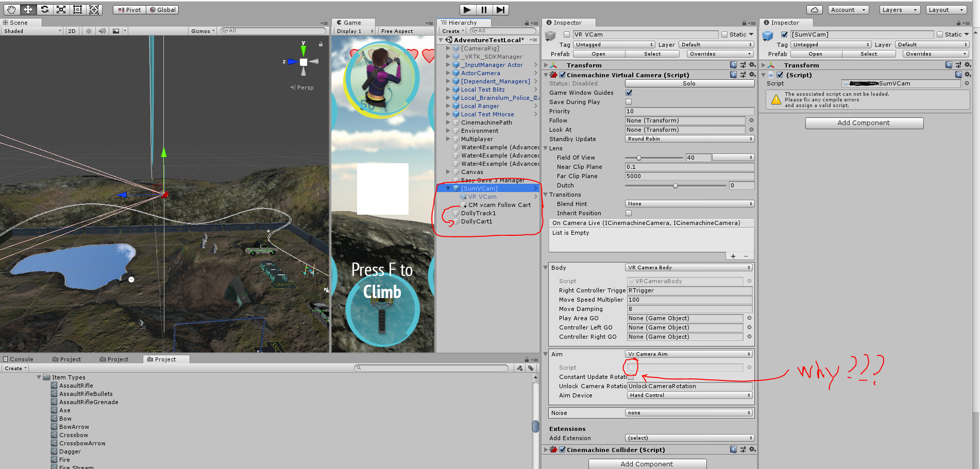This screenshot has height=469, width=980.
Task: Select the Hand pan tool
Action: (11, 9)
